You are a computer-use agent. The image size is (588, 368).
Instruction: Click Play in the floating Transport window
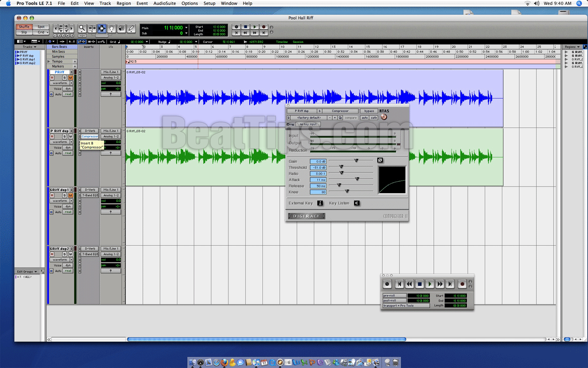430,284
